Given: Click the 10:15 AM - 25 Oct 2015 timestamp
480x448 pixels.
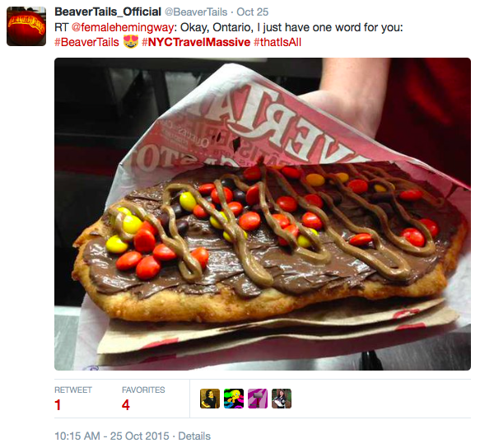Looking at the screenshot, I should tap(112, 436).
